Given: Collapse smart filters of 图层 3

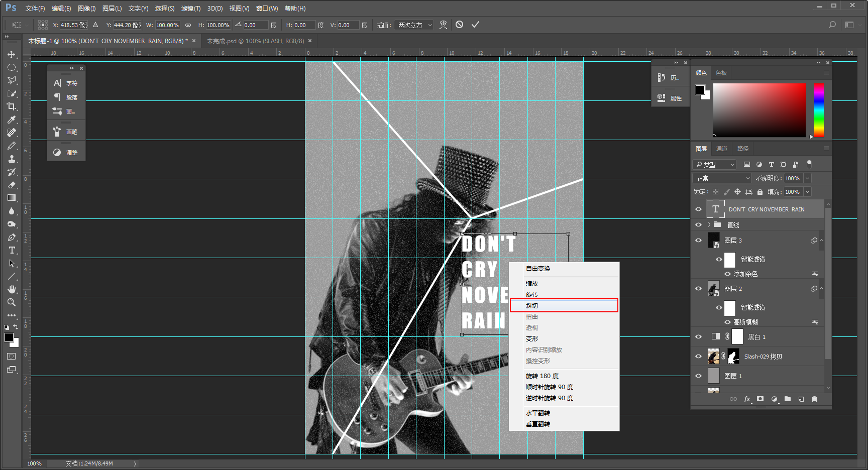Looking at the screenshot, I should (821, 241).
